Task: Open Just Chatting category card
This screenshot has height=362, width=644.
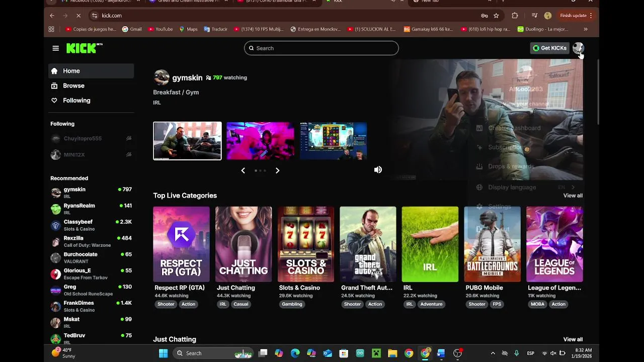Action: [244, 244]
